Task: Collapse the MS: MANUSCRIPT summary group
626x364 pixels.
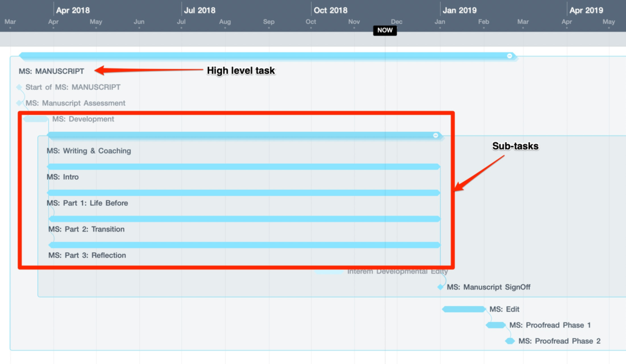Action: click(509, 56)
